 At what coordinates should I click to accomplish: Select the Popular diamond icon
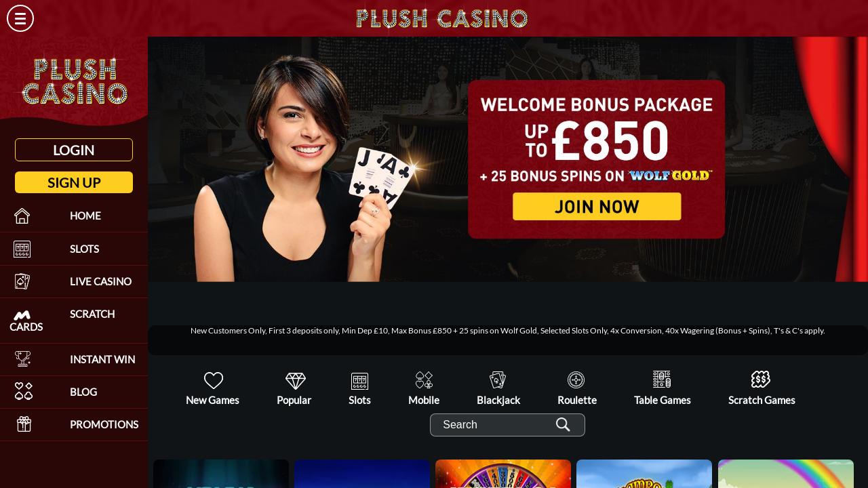(x=295, y=381)
